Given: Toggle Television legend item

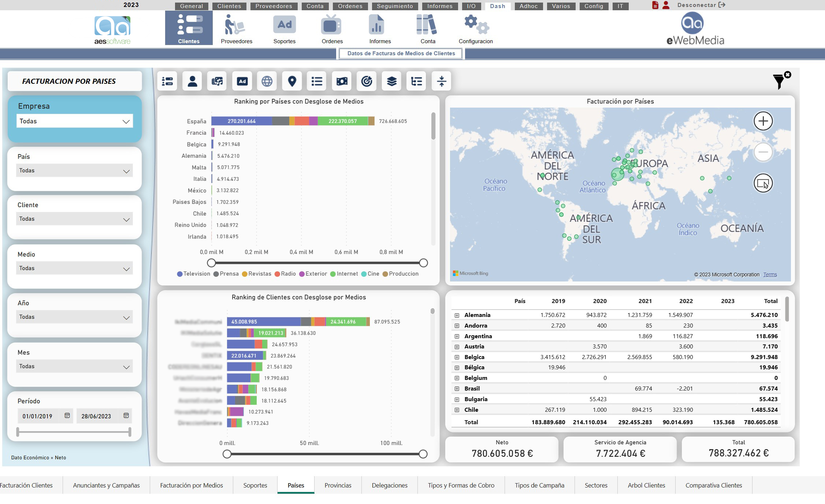Looking at the screenshot, I should pyautogui.click(x=193, y=274).
